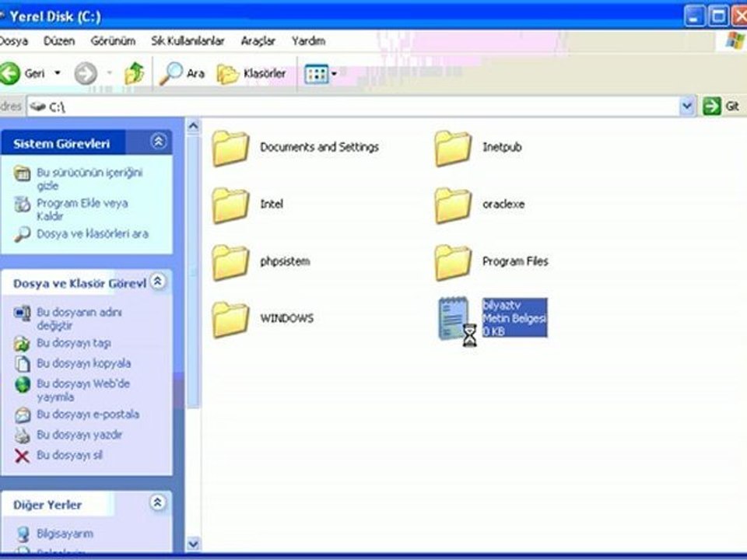The image size is (747, 560).
Task: Collapse the Sistem Görevleri panel
Action: (158, 142)
